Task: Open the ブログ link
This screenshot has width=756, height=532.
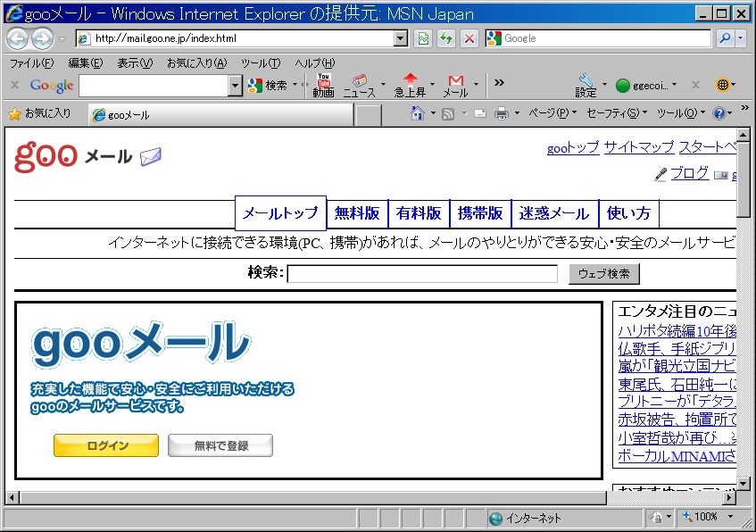Action: point(689,173)
